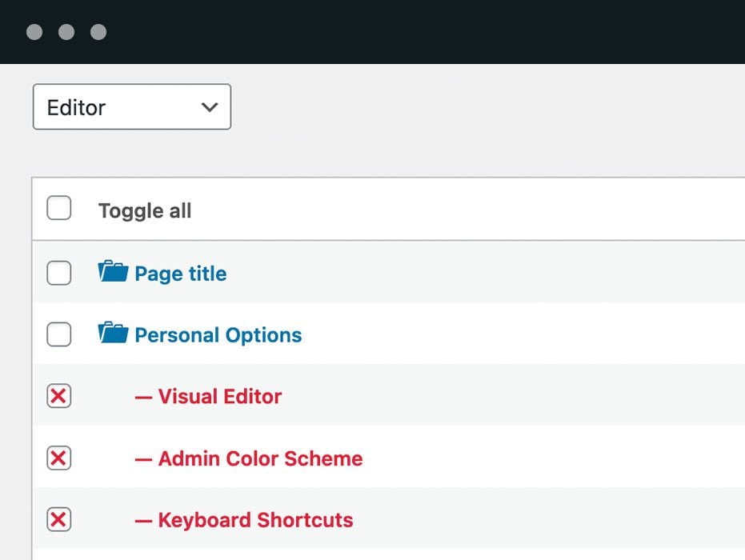Open the Page title folder icon
The image size is (745, 560).
[x=113, y=272]
